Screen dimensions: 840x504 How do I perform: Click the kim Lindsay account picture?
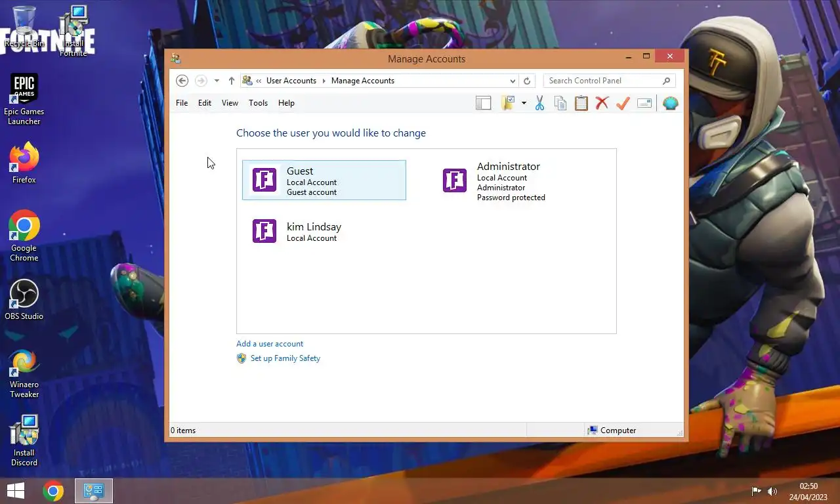click(x=264, y=231)
